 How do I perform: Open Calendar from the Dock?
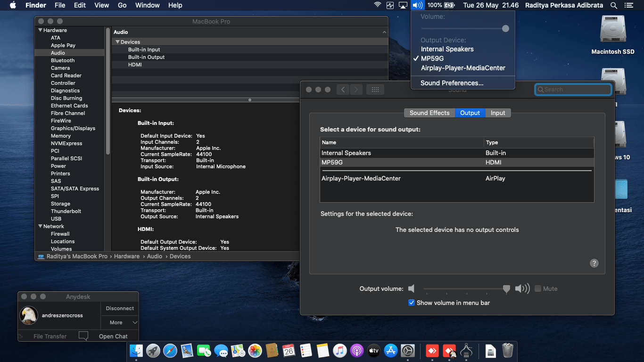[x=289, y=351]
